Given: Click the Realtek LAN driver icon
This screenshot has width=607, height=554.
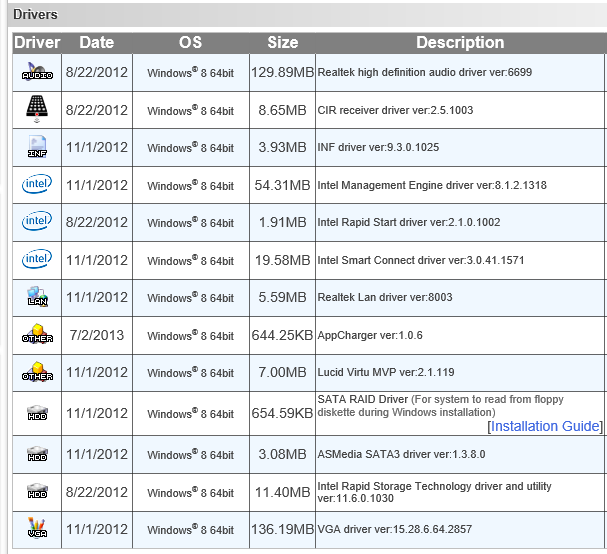Looking at the screenshot, I should point(37,297).
